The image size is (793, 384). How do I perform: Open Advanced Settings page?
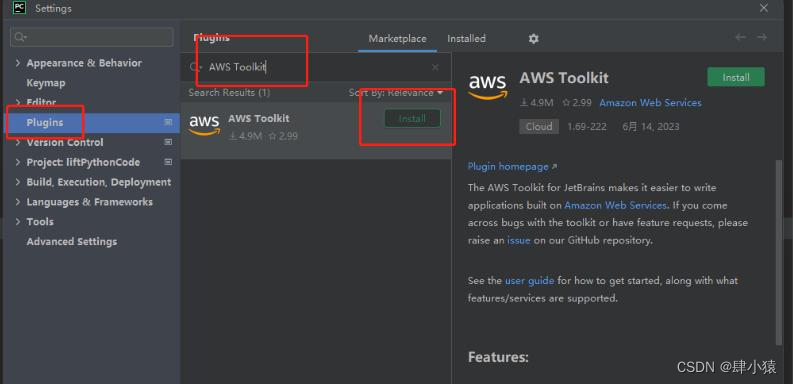pos(72,241)
